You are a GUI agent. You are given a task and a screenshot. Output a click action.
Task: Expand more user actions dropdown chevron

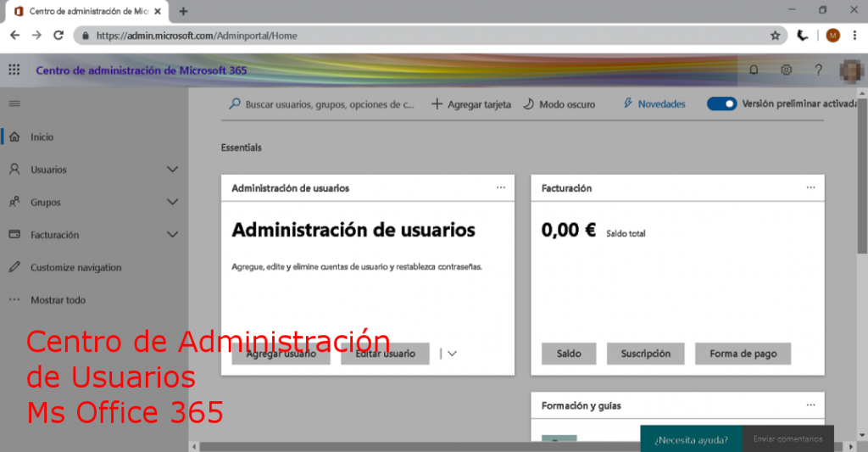452,354
